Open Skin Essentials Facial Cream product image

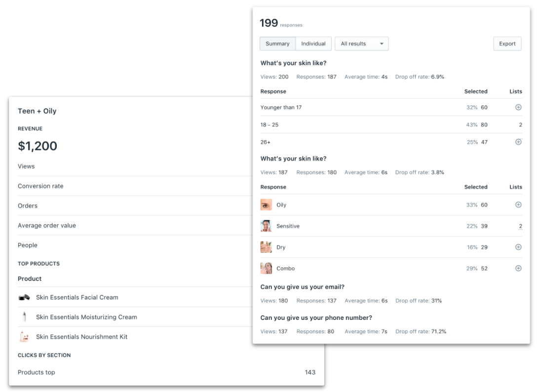[24, 297]
